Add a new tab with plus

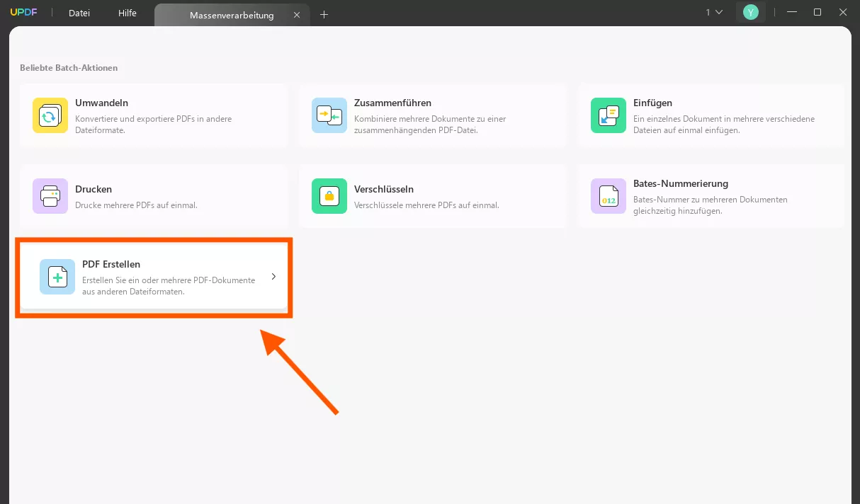coord(324,14)
